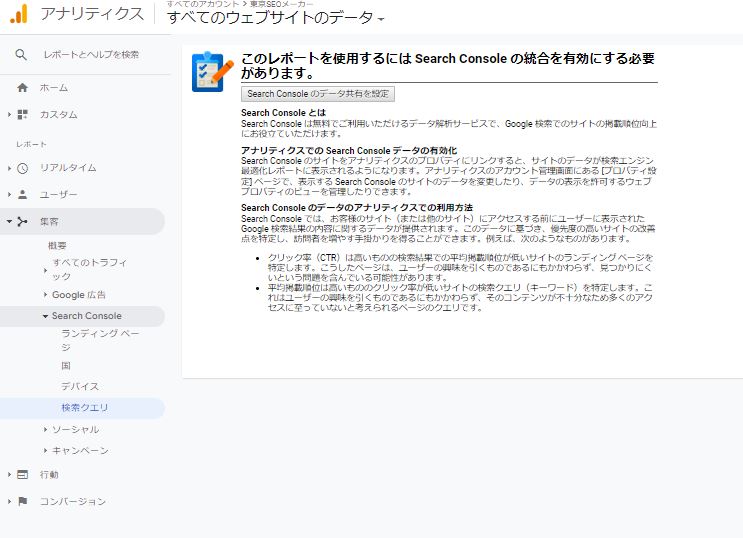
Task: Click the ユーザー person icon
Action: 22,194
